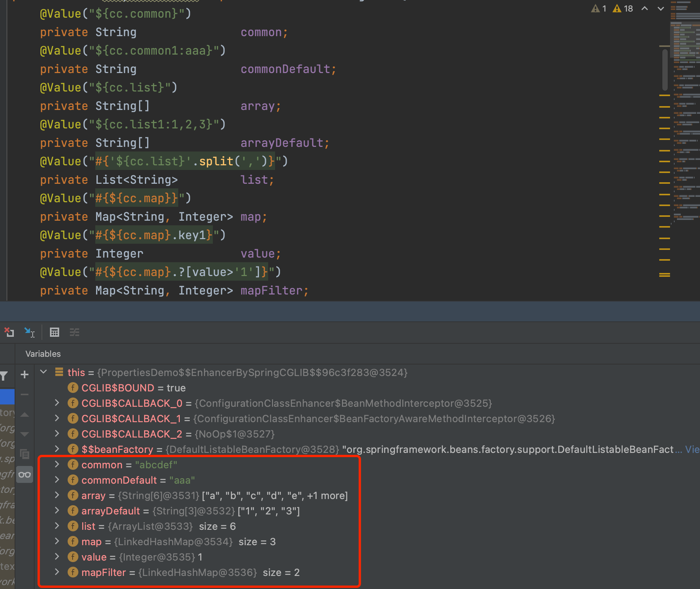700x589 pixels.
Task: Move watch up with the up arrow
Action: [25, 414]
